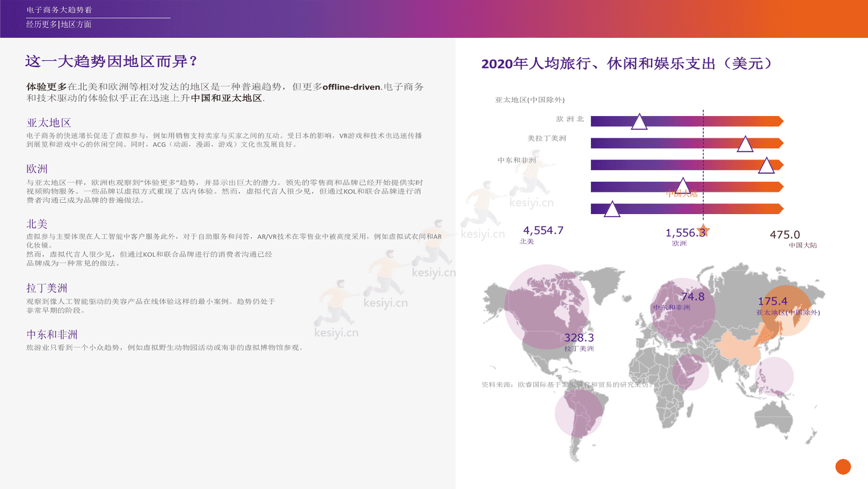Click the bold phrase 中国和亚太地区 ending the intro
Screen dimensions: 868x489
226,98
